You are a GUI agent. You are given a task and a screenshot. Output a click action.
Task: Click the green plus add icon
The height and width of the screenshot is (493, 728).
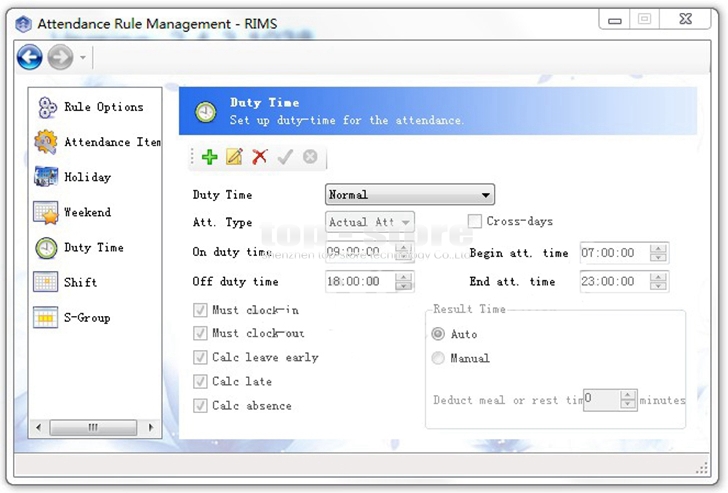click(x=209, y=157)
